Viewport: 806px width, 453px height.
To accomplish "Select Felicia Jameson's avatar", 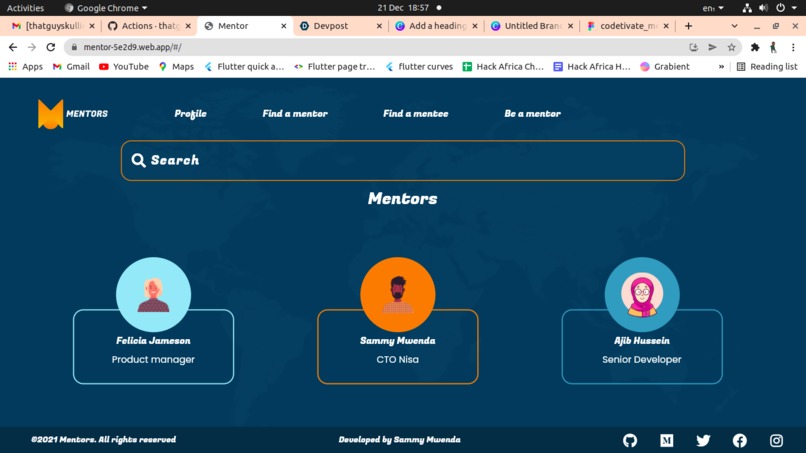I will click(153, 295).
